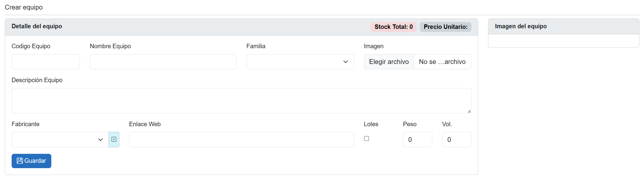Screen dimensions: 644x183
Task: Click the Imagen del equipo panel header
Action: pos(521,26)
